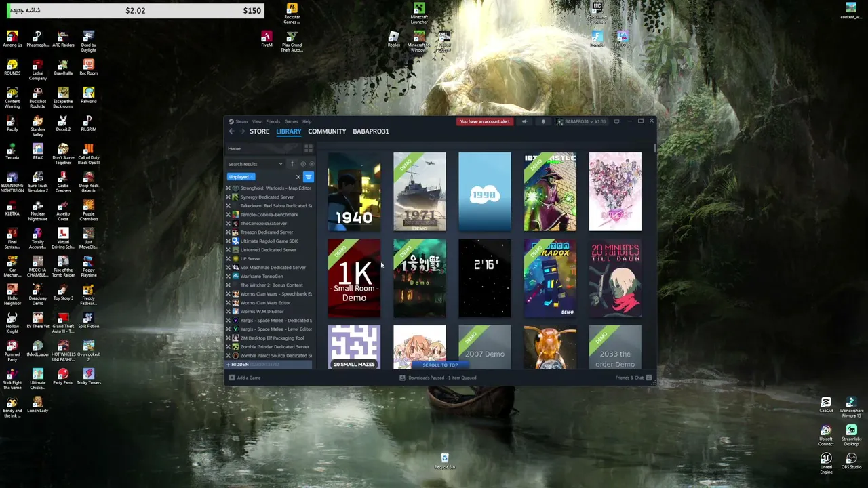
Task: Switch Steam to Big Picture mode
Action: click(x=616, y=121)
